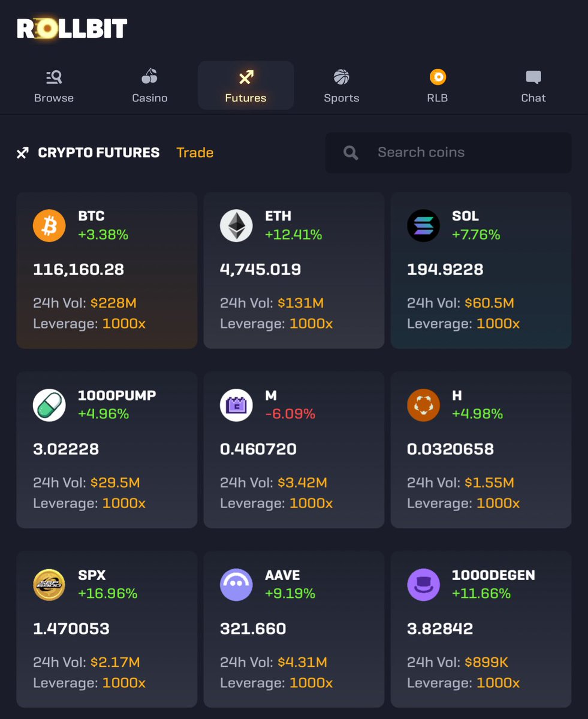Screen dimensions: 588x719
Task: Click the search magnifier icon
Action: coord(351,153)
